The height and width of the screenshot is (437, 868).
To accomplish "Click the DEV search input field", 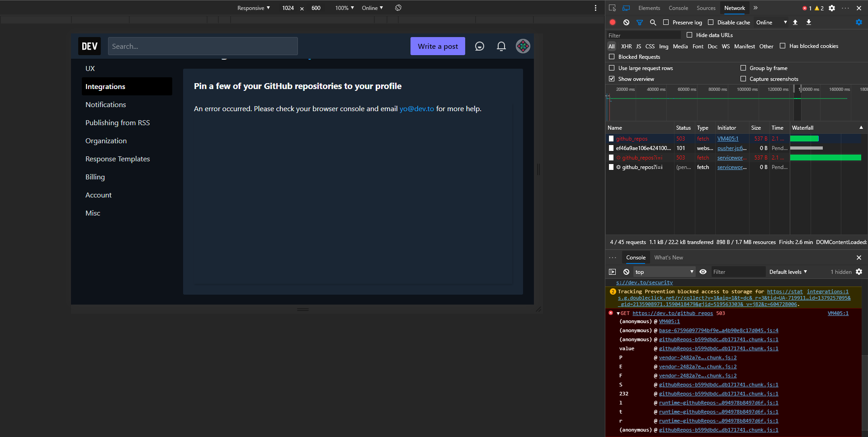I will (x=203, y=46).
